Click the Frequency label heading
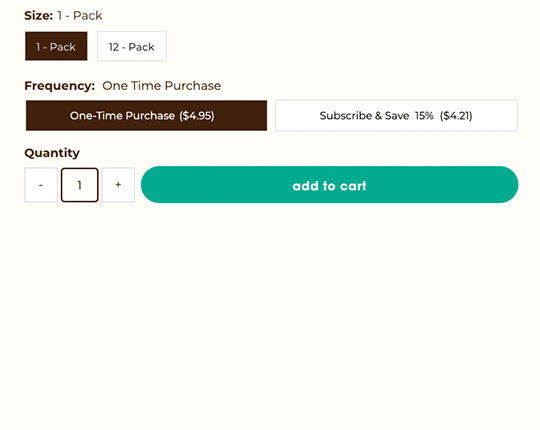 60,86
